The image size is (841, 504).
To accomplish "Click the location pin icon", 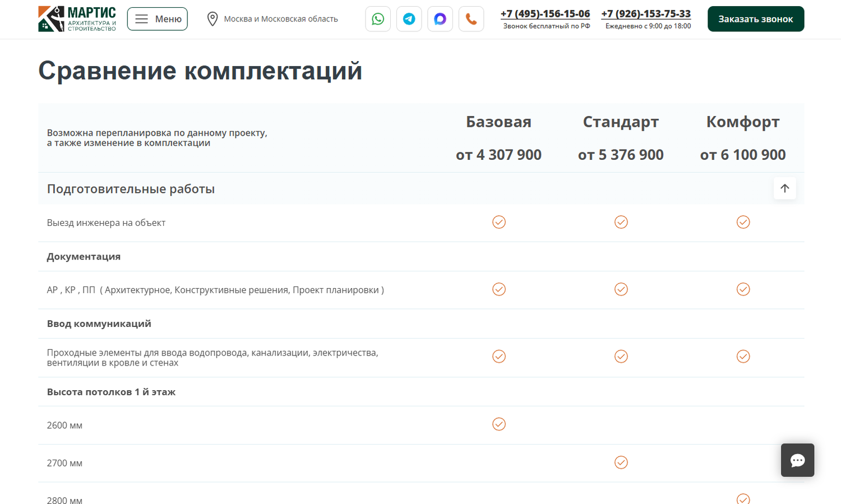I will [x=212, y=19].
